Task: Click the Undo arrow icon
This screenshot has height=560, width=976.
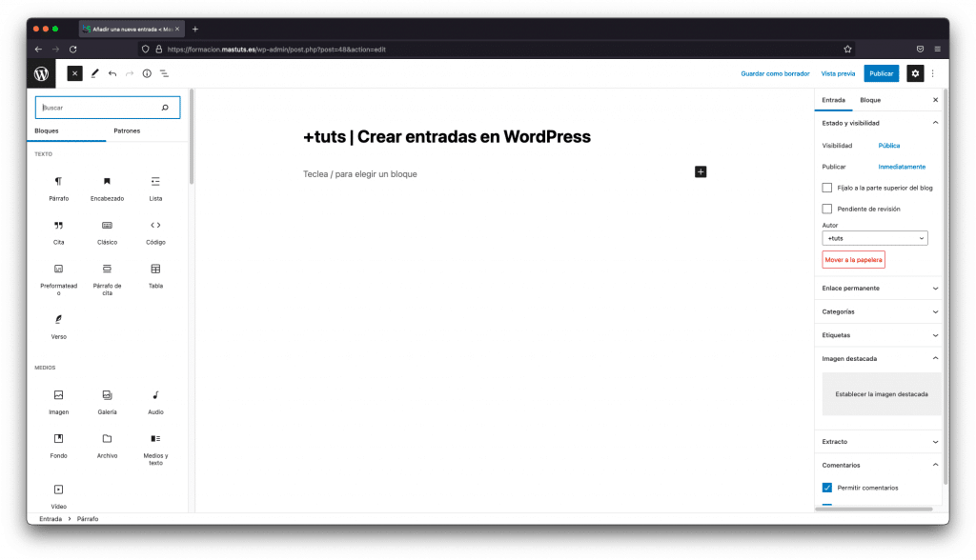Action: pos(112,73)
